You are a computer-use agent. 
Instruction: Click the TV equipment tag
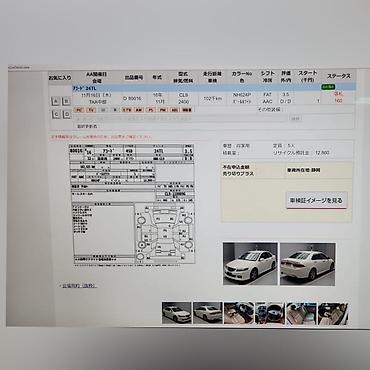pos(91,110)
